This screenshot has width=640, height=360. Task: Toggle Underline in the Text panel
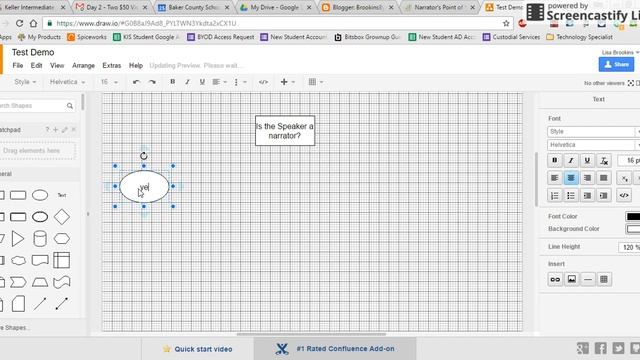tap(587, 160)
